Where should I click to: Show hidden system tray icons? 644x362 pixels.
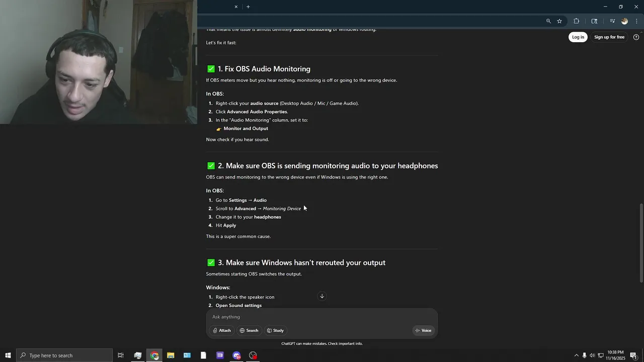[576, 355]
